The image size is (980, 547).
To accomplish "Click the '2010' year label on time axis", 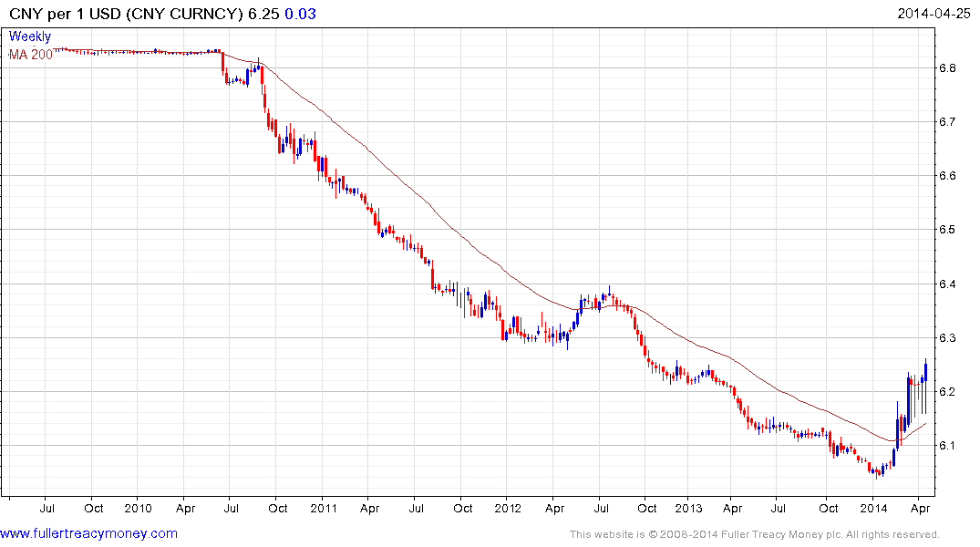I will coord(138,508).
